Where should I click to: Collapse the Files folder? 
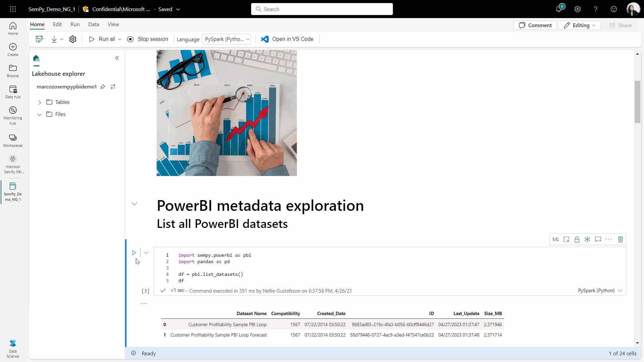point(40,114)
